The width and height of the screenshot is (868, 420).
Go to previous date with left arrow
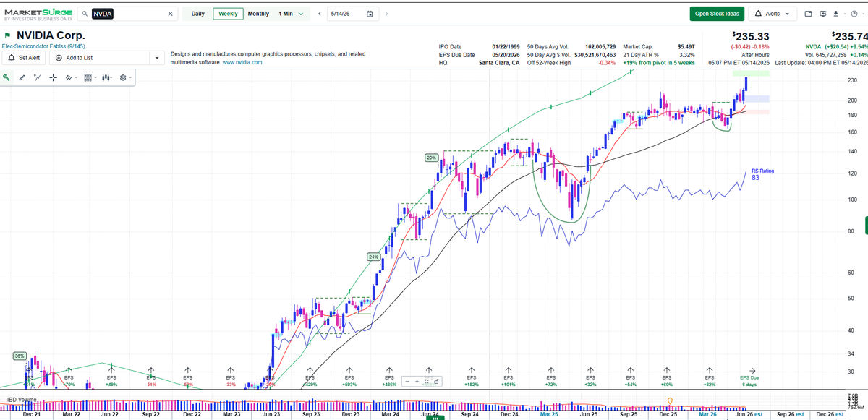click(x=320, y=14)
